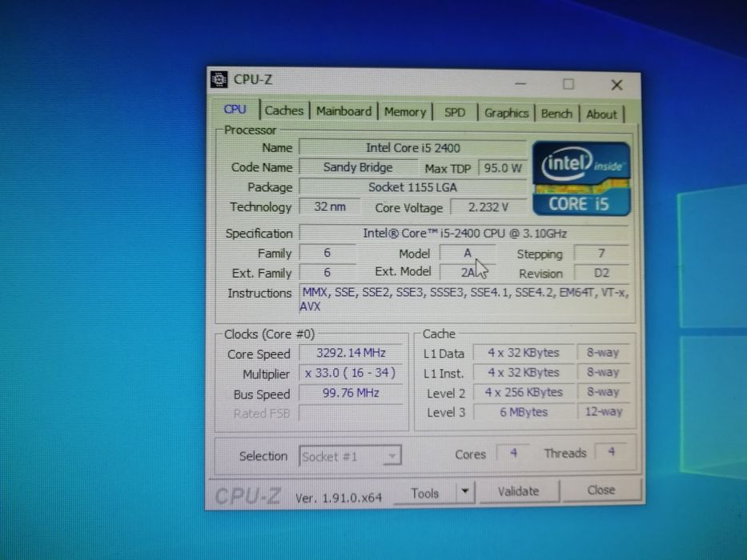Click the Multiplier value x 33.0 (16 - 34)
Image resolution: width=747 pixels, height=560 pixels.
coord(351,373)
